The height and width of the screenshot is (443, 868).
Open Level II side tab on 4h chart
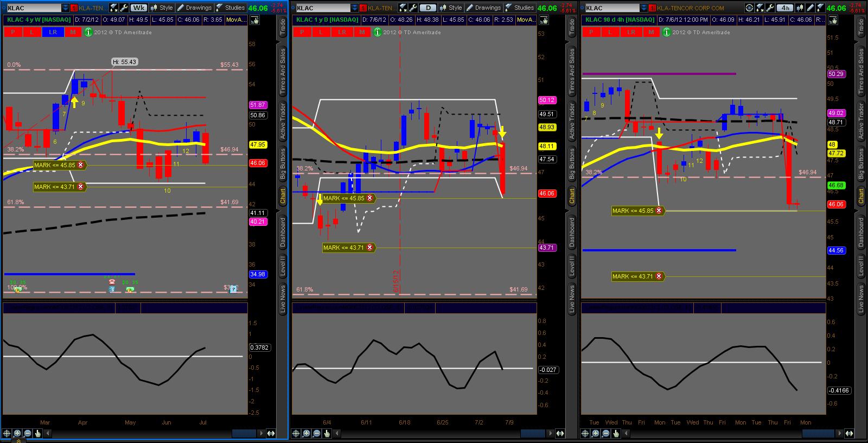tap(861, 265)
